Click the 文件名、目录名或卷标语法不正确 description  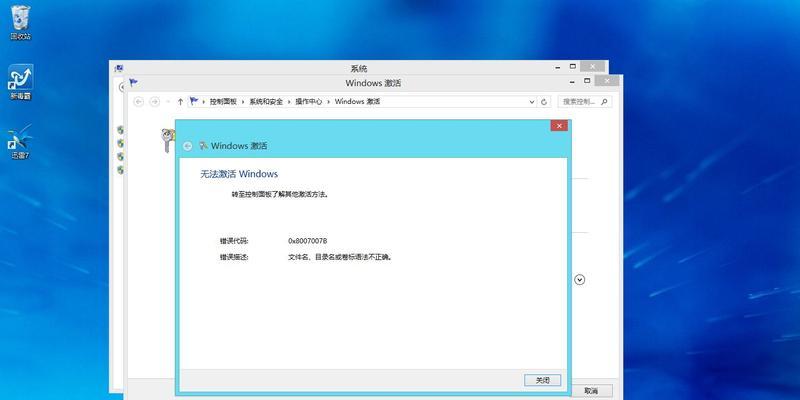click(340, 257)
